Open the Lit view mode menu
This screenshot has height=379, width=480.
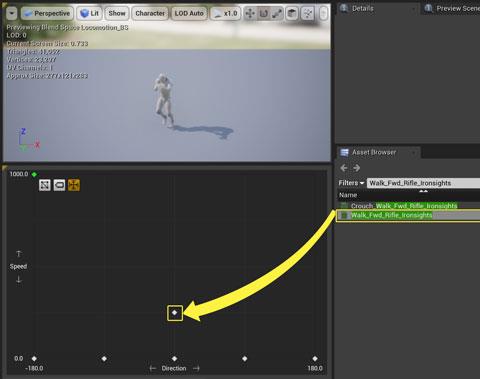click(89, 13)
